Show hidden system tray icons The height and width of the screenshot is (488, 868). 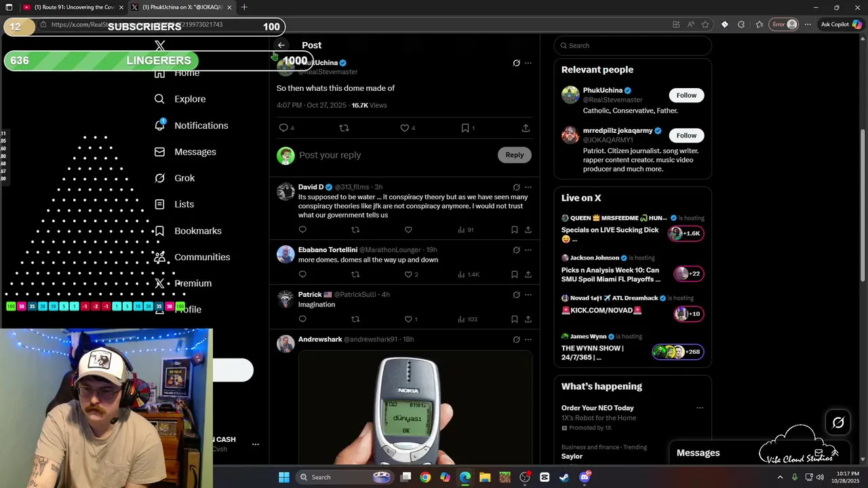tap(780, 477)
